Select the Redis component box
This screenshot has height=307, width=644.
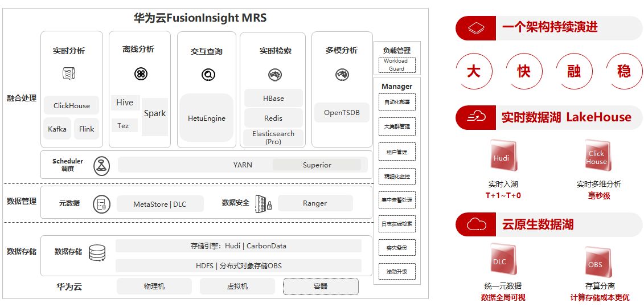point(273,118)
